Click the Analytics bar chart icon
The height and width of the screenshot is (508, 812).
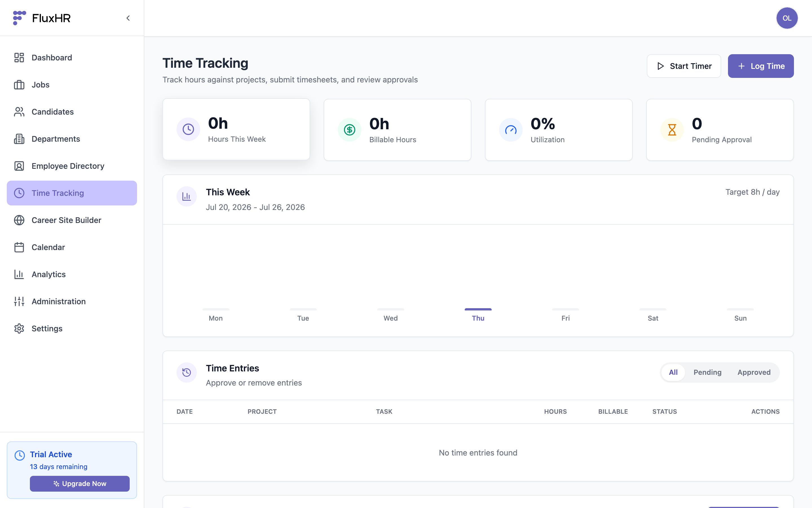19,274
